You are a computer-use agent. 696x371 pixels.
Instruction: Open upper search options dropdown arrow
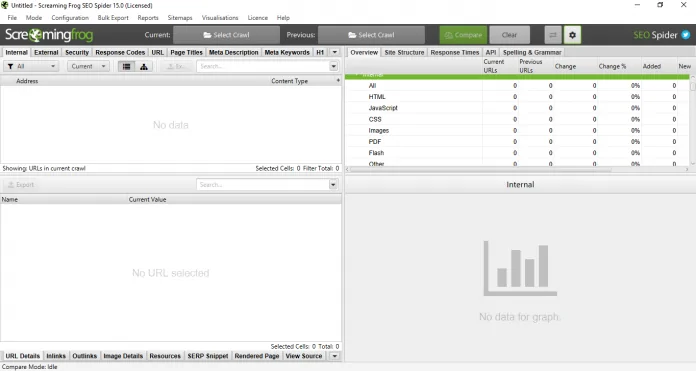[333, 67]
